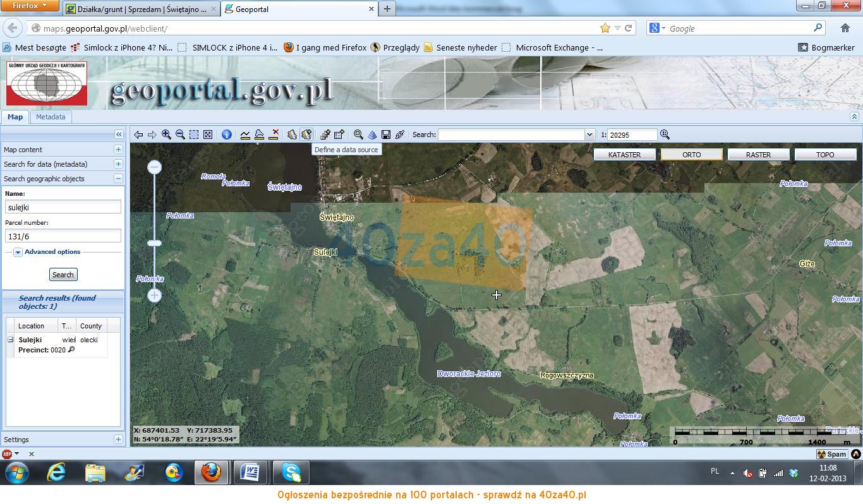The width and height of the screenshot is (863, 504).
Task: Click the blue 3D pyramid icon
Action: [372, 135]
